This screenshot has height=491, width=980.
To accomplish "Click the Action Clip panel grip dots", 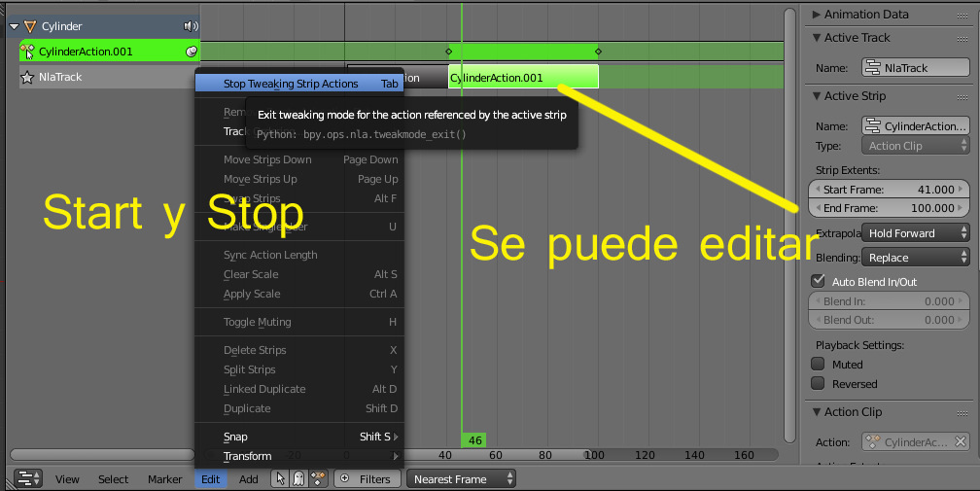I will [x=962, y=413].
